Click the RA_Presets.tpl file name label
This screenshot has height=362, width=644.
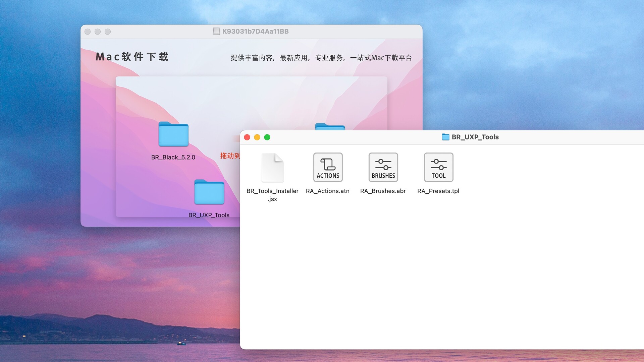pyautogui.click(x=438, y=191)
